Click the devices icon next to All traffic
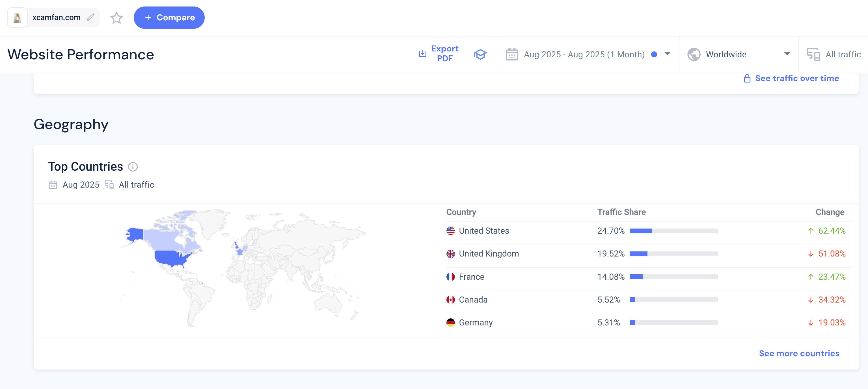The width and height of the screenshot is (868, 389). pos(813,54)
